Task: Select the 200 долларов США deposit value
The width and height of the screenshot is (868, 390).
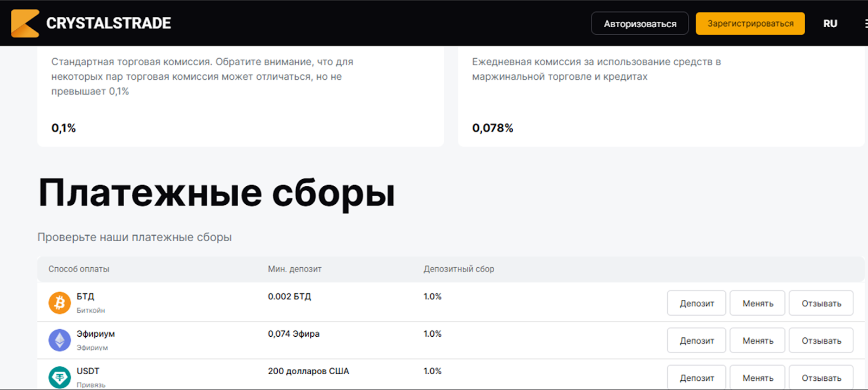Action: coord(309,371)
